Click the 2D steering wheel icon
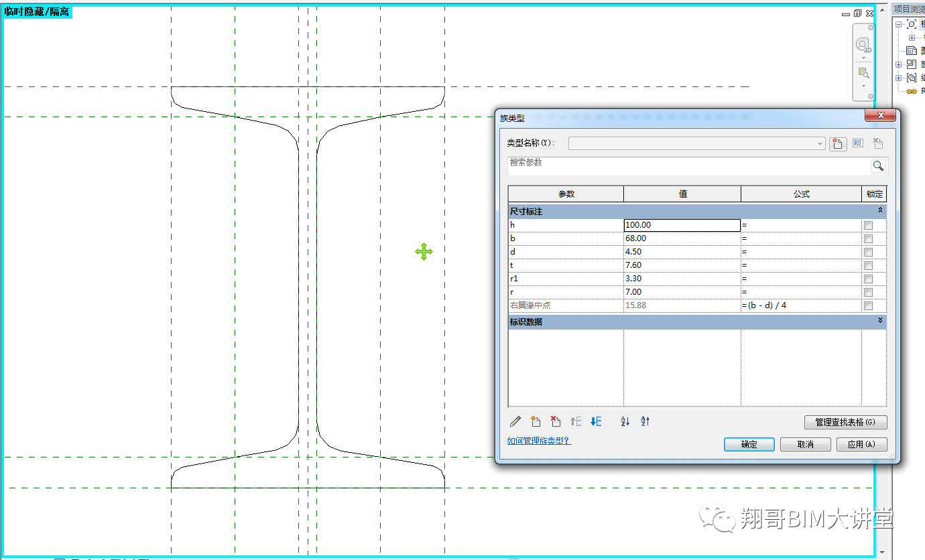Screen dimensions: 925x560 coord(863,45)
